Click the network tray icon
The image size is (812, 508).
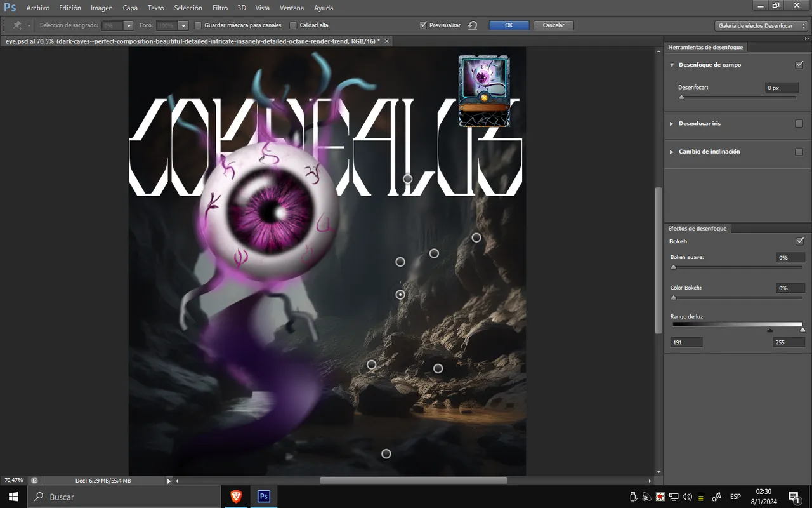[674, 497]
